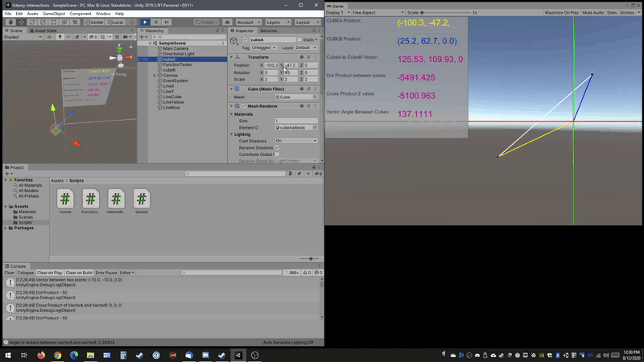Viewport: 644px width, 362px height.
Task: Click the console Clear button
Action: pos(9,273)
